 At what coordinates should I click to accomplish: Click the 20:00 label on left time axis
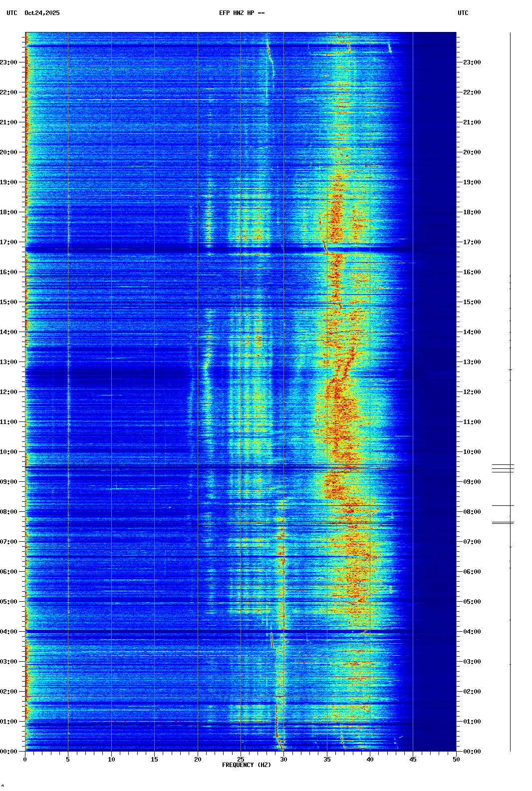coord(8,152)
